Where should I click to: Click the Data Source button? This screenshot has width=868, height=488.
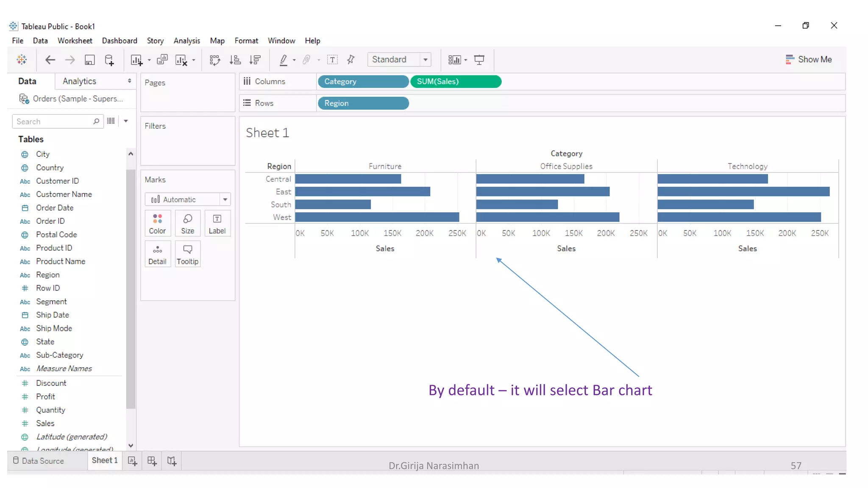click(39, 460)
